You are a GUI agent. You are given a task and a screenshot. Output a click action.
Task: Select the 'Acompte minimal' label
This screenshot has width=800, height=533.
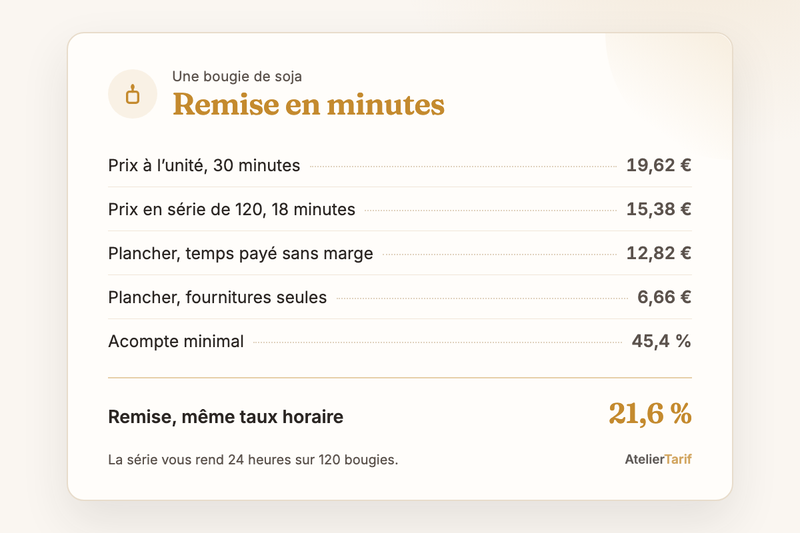coord(176,341)
